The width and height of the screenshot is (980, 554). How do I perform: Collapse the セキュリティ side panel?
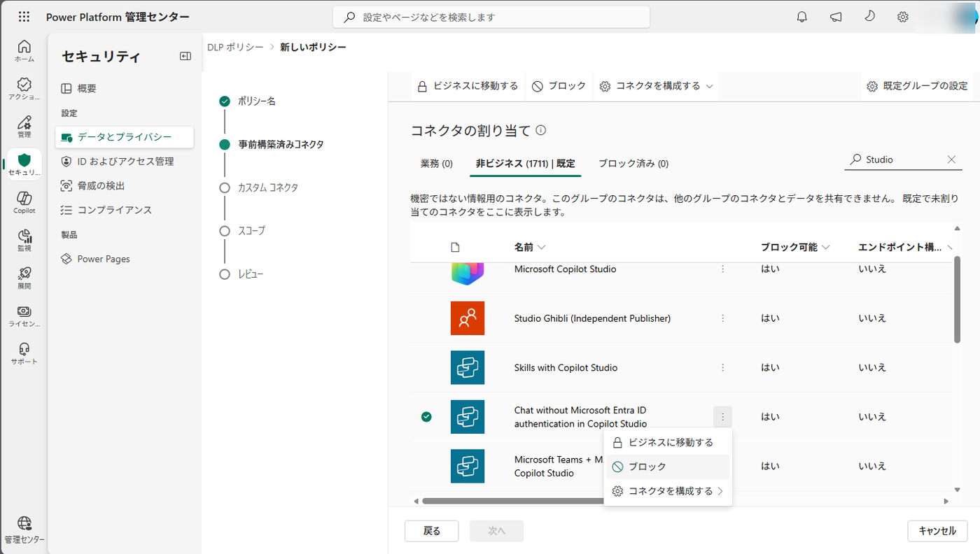point(185,56)
